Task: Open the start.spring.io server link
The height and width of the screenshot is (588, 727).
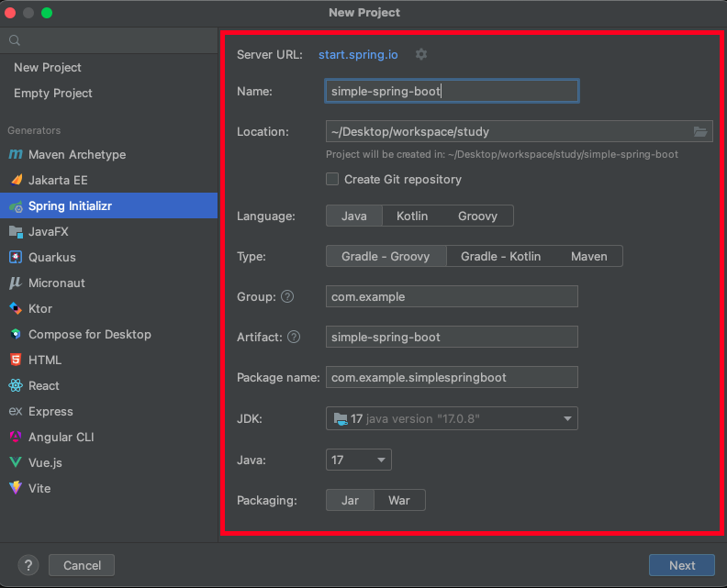Action: point(358,55)
